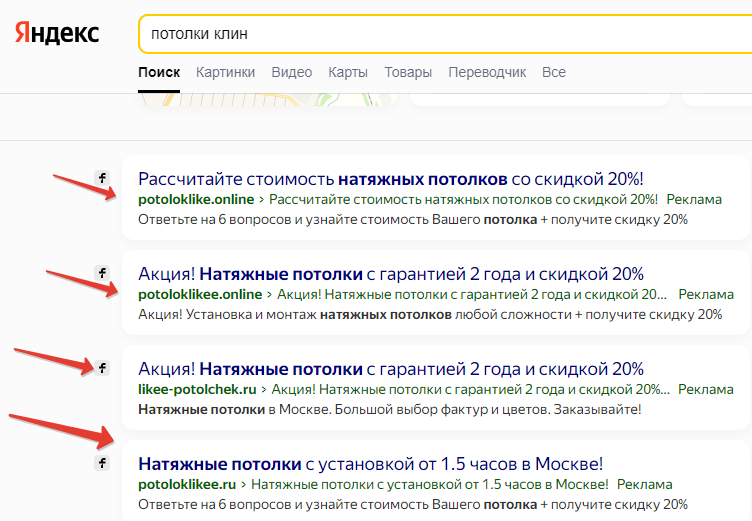Switch to the Видео tab
752x521 pixels.
pos(292,72)
